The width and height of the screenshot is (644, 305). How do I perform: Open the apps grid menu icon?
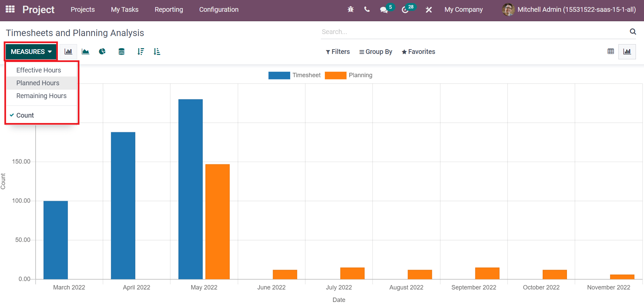click(x=10, y=9)
